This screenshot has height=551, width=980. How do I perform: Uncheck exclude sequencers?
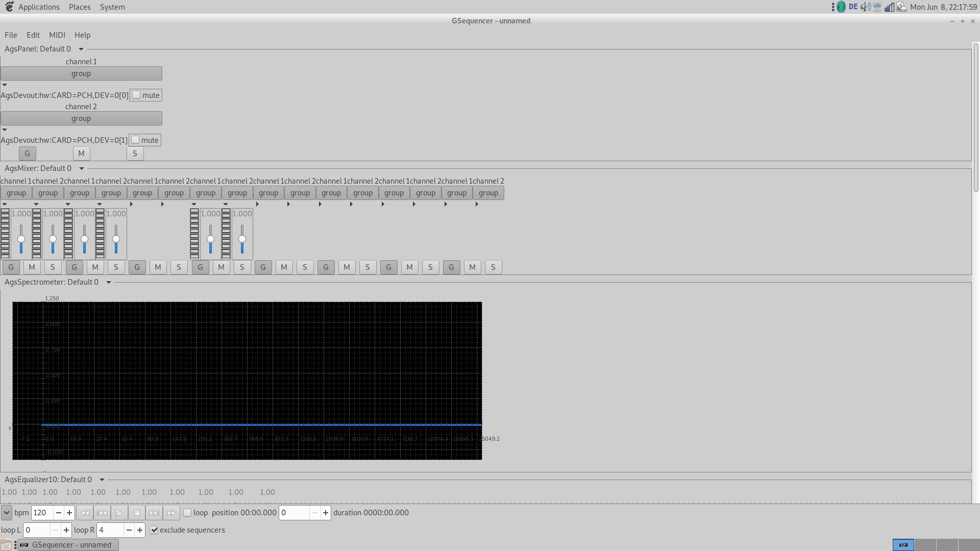(154, 530)
